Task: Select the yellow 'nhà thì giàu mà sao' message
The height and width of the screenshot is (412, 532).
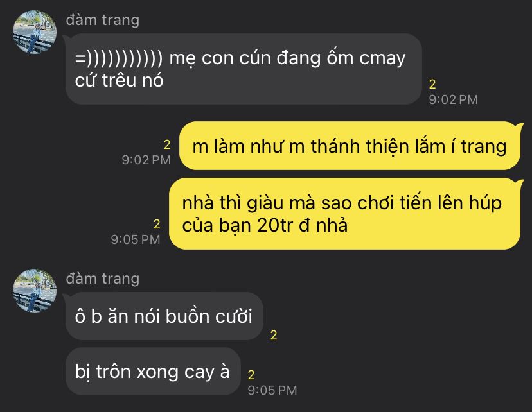Action: point(345,214)
